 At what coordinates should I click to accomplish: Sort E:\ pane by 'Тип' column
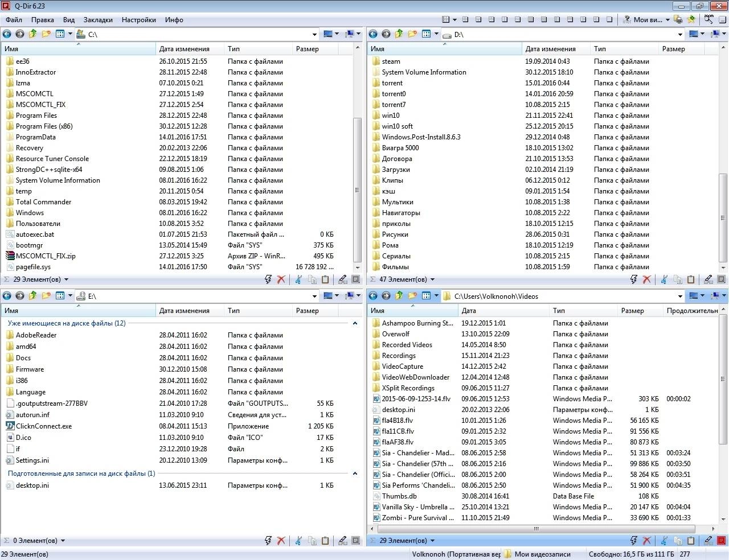point(258,311)
